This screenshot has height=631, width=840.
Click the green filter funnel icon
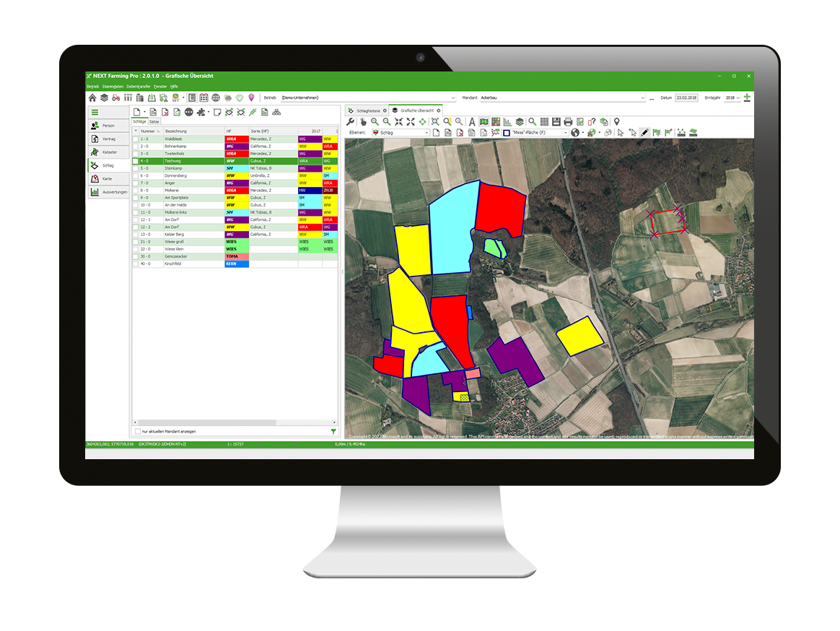coord(333,432)
